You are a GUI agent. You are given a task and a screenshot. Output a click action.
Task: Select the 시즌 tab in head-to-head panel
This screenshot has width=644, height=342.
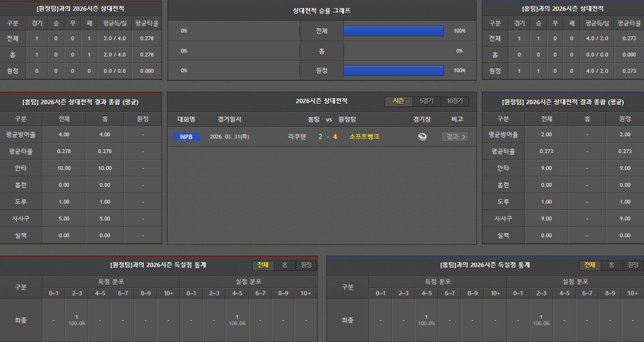click(x=398, y=102)
